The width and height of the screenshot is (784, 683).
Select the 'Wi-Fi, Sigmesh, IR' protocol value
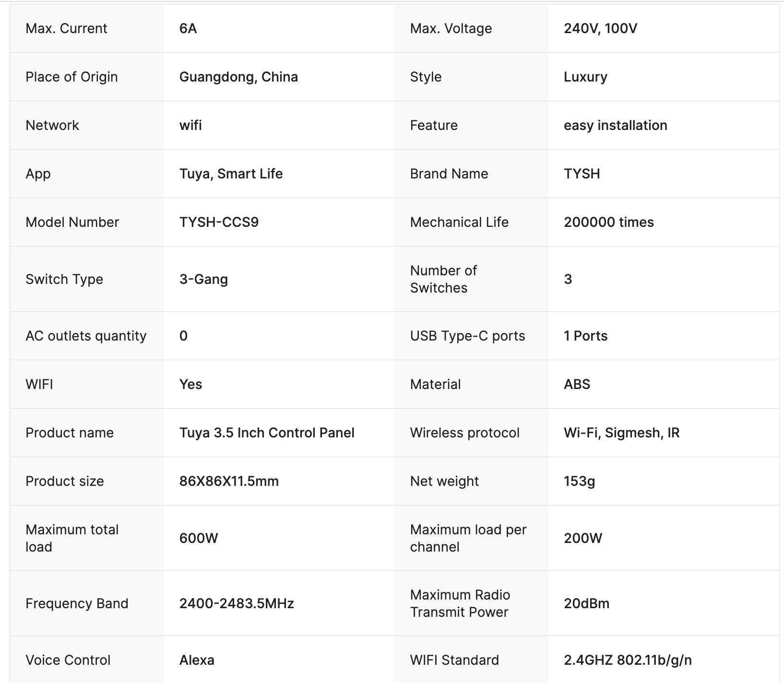(621, 433)
